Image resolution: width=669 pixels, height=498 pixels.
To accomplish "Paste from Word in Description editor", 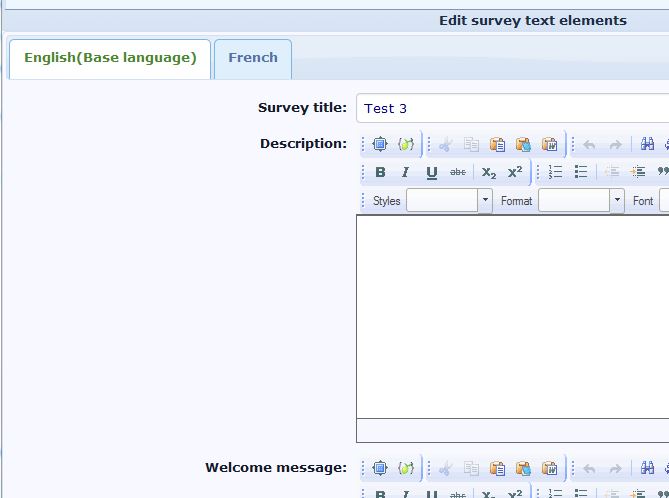I will tap(549, 144).
